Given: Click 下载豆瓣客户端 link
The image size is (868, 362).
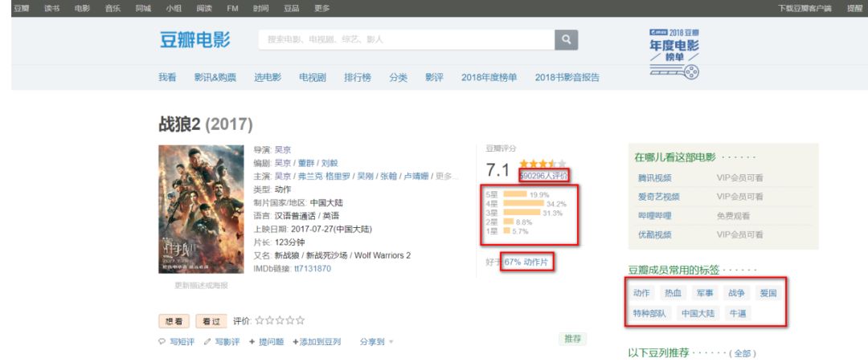Looking at the screenshot, I should point(805,8).
